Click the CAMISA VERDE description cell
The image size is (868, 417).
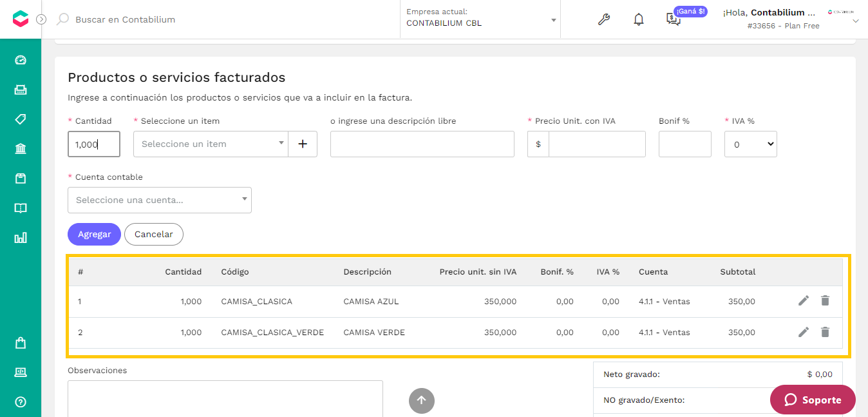(374, 333)
